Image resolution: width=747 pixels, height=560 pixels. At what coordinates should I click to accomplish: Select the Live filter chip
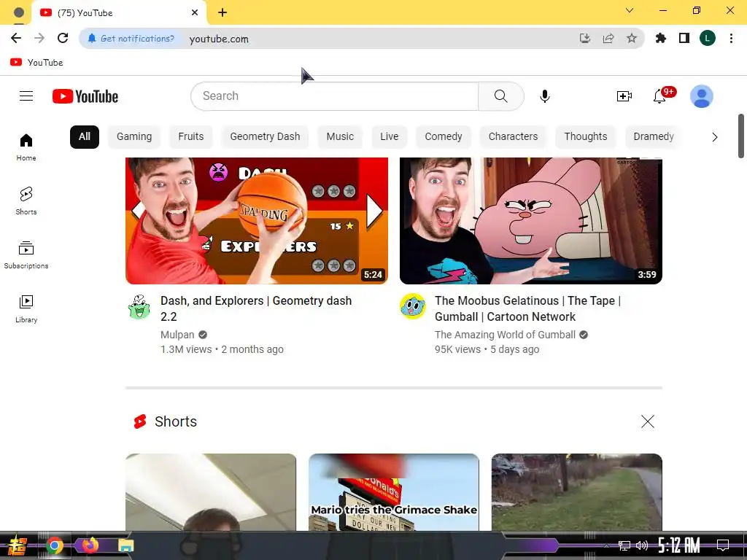390,136
